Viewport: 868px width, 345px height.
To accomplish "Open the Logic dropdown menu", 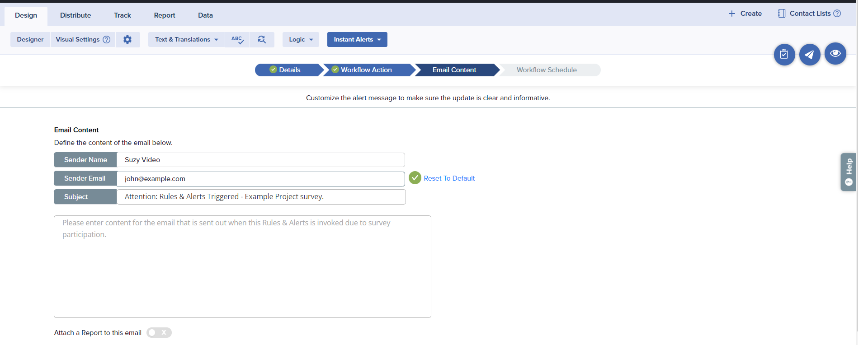I will click(x=301, y=40).
